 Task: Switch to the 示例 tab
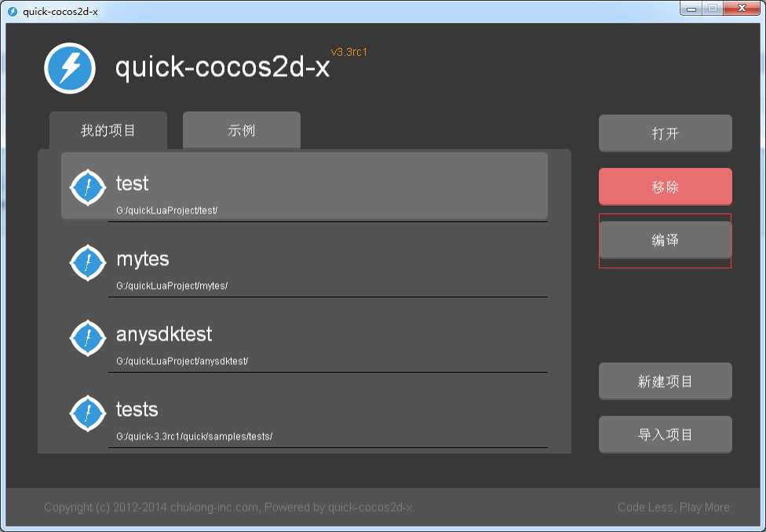(241, 130)
